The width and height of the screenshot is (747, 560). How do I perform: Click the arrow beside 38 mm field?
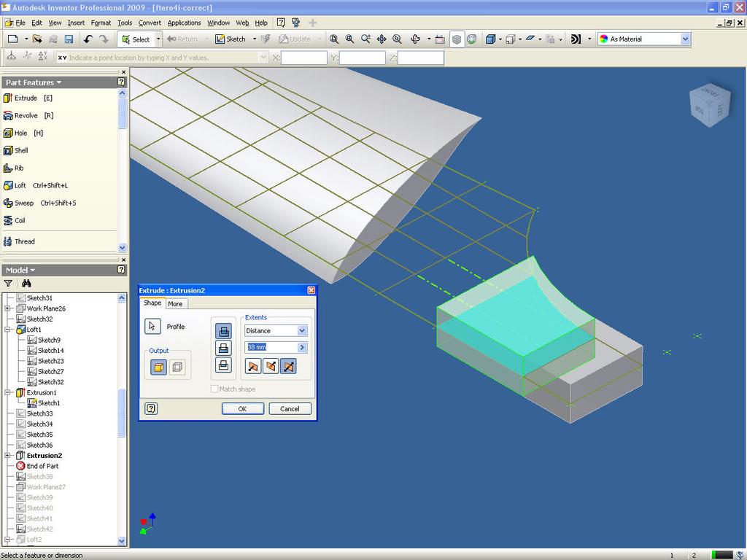pos(302,347)
